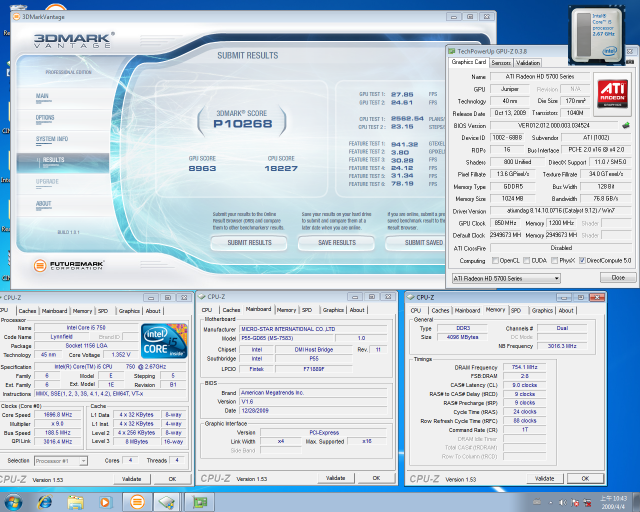Screen dimensions: 640x512
Task: Switch to the Validation tab in GPU-Z
Action: tap(527, 63)
